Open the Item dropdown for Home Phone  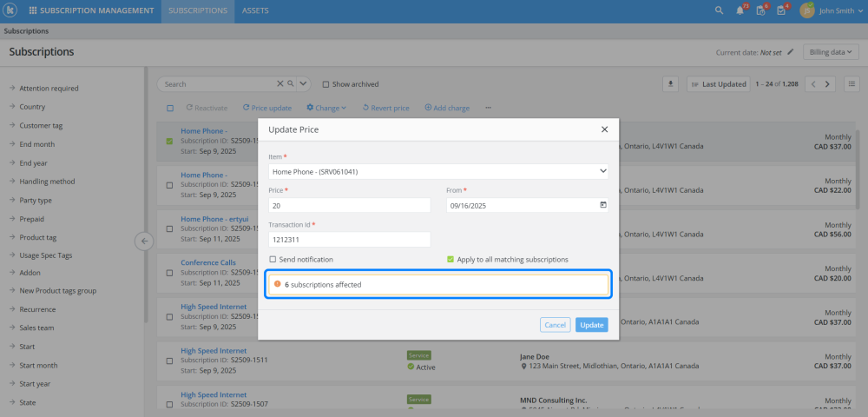[438, 172]
